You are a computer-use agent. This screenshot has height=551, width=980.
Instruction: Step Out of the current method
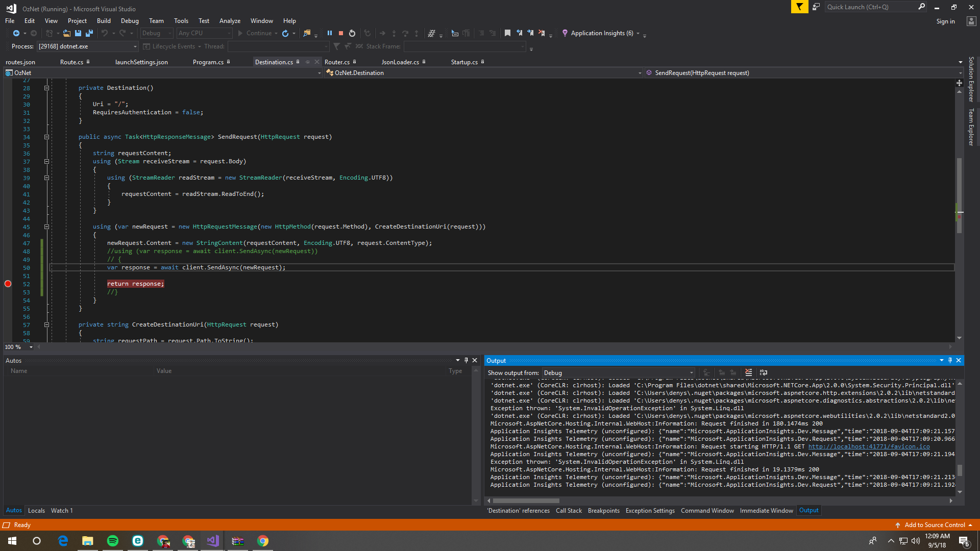(416, 33)
